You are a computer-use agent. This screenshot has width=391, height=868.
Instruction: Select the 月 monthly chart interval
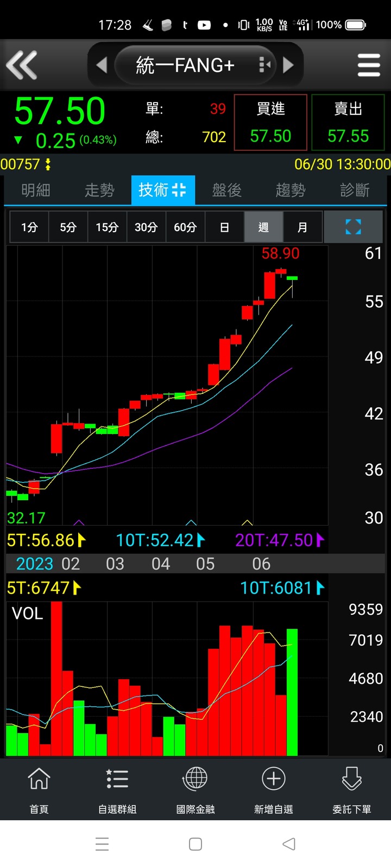[x=302, y=227]
